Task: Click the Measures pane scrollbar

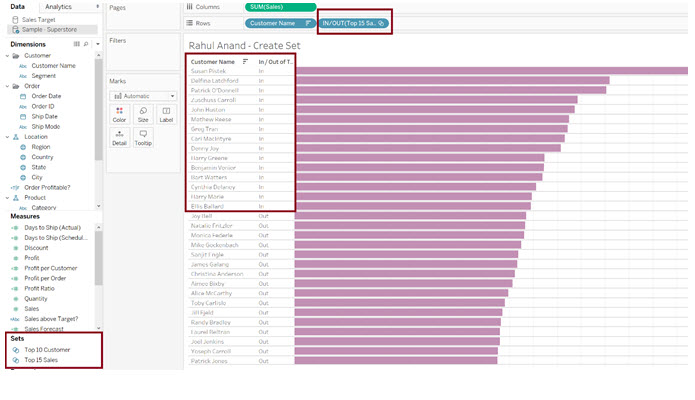Action: 98,258
